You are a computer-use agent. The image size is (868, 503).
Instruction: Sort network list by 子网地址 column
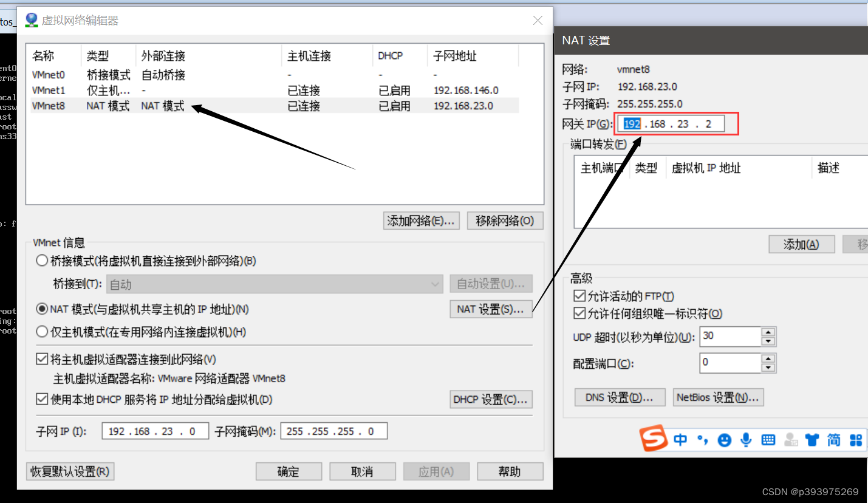click(x=473, y=56)
